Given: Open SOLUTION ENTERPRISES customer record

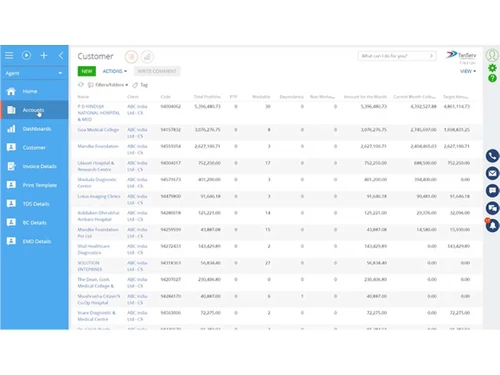Looking at the screenshot, I should [x=90, y=266].
